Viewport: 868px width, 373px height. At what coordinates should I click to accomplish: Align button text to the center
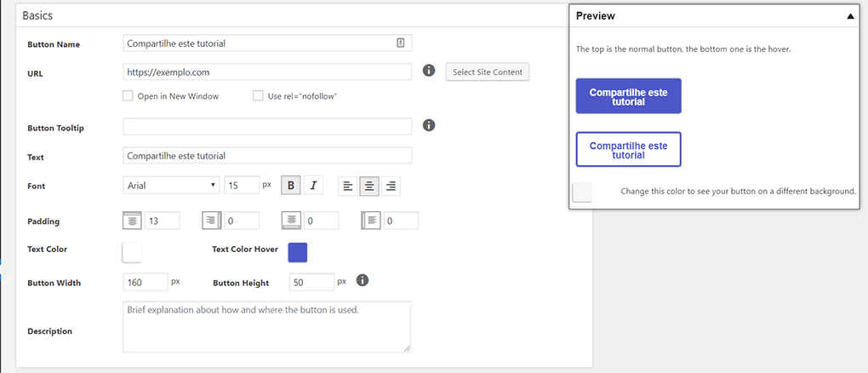pos(369,186)
